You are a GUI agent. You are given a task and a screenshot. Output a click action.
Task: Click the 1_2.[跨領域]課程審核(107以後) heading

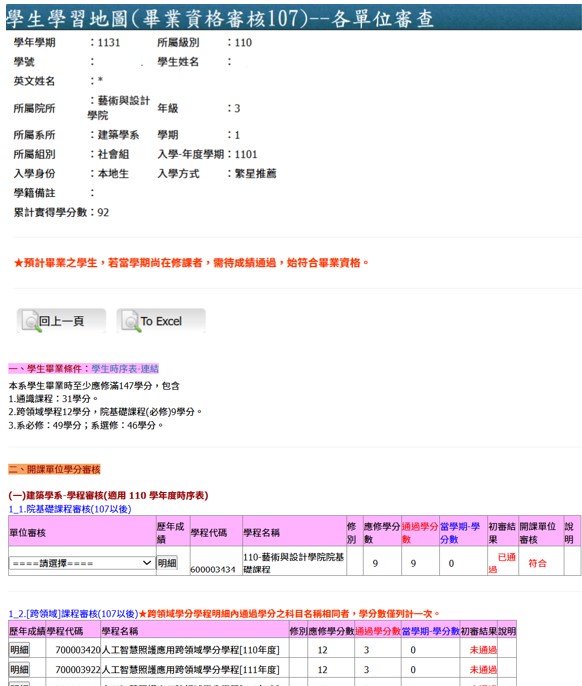[74, 614]
